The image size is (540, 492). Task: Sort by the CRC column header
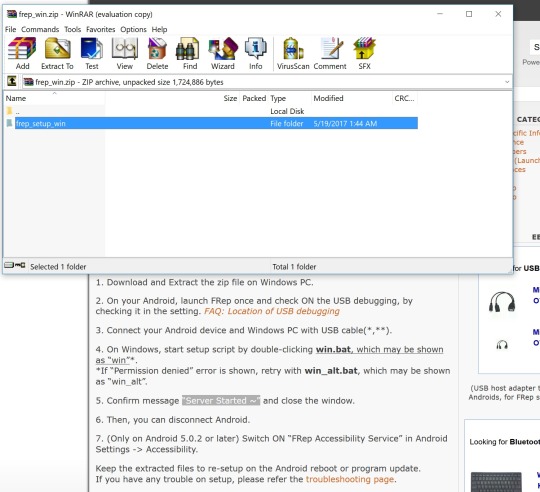(x=404, y=98)
